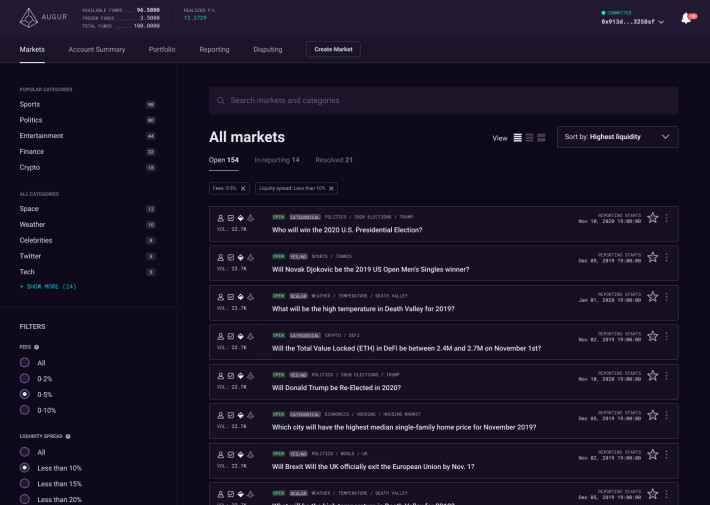
Task: Choose Fees 0-10% radio button
Action: tap(25, 411)
